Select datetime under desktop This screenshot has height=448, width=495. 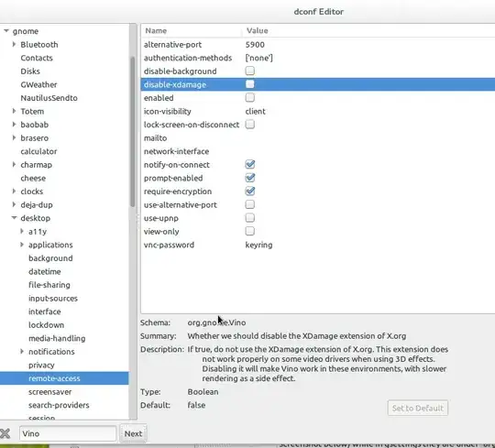[x=45, y=271]
